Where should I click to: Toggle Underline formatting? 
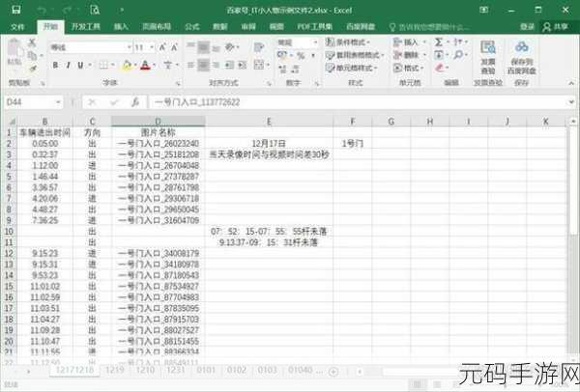point(80,65)
